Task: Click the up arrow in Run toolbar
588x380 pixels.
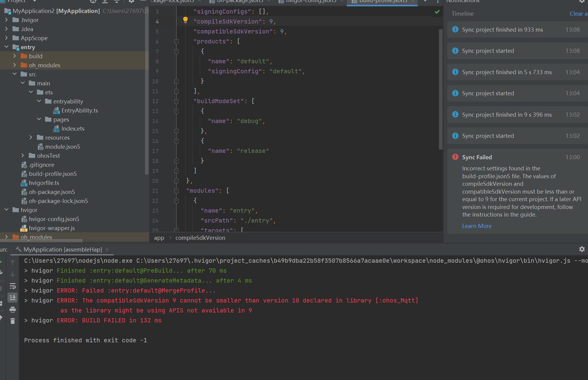Action: coord(13,262)
